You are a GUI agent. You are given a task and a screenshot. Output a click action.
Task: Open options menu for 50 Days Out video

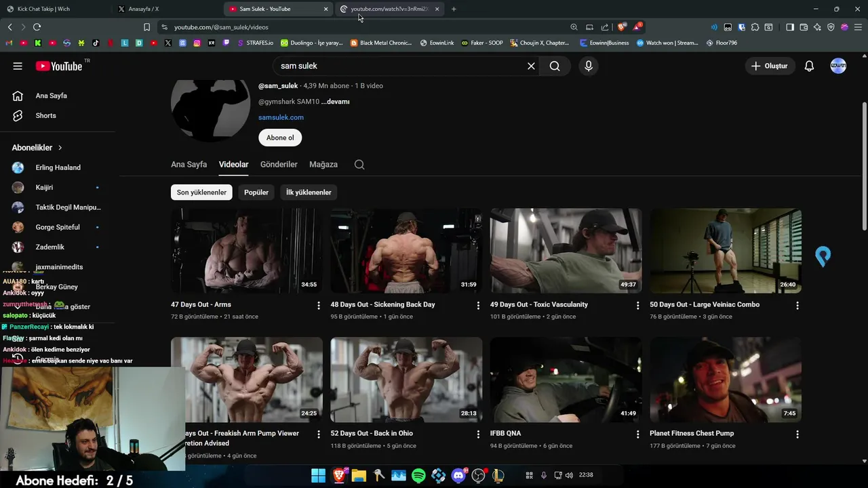coord(797,306)
